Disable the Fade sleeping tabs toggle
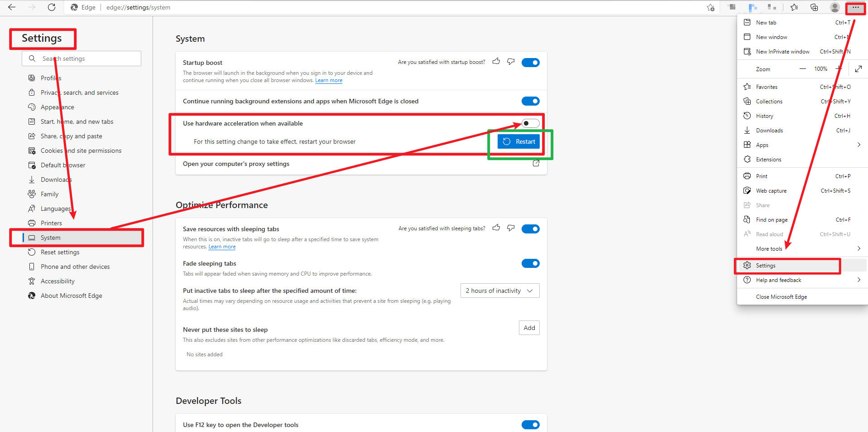The height and width of the screenshot is (432, 868). [530, 263]
